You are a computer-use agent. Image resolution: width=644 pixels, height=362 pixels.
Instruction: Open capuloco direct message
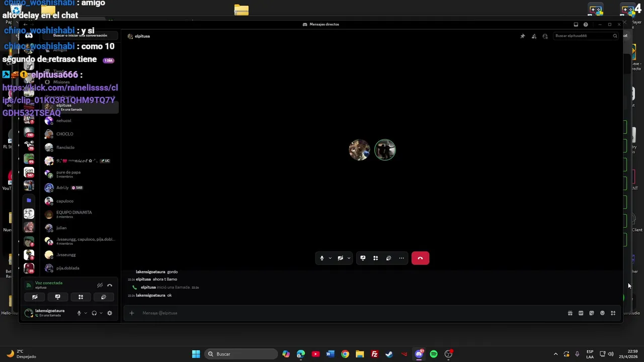pyautogui.click(x=80, y=201)
